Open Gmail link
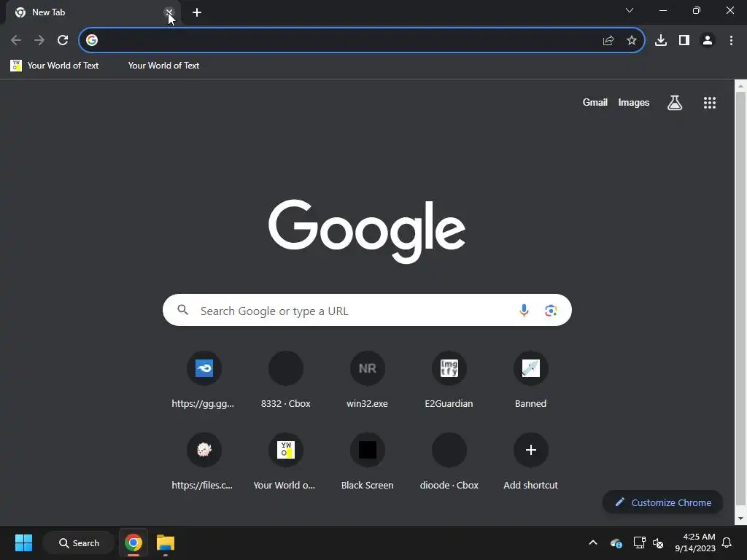 pyautogui.click(x=595, y=102)
